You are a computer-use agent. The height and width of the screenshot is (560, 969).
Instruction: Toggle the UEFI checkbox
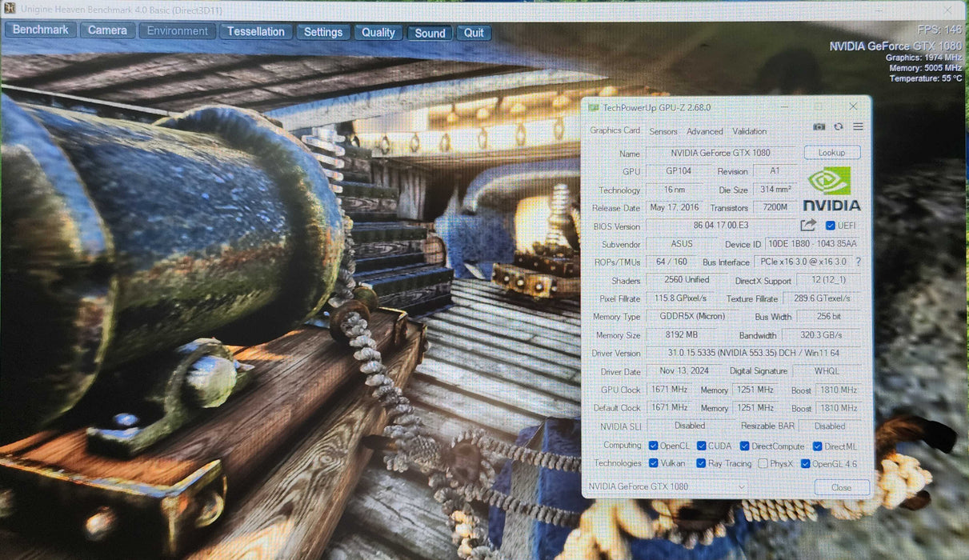(x=830, y=226)
